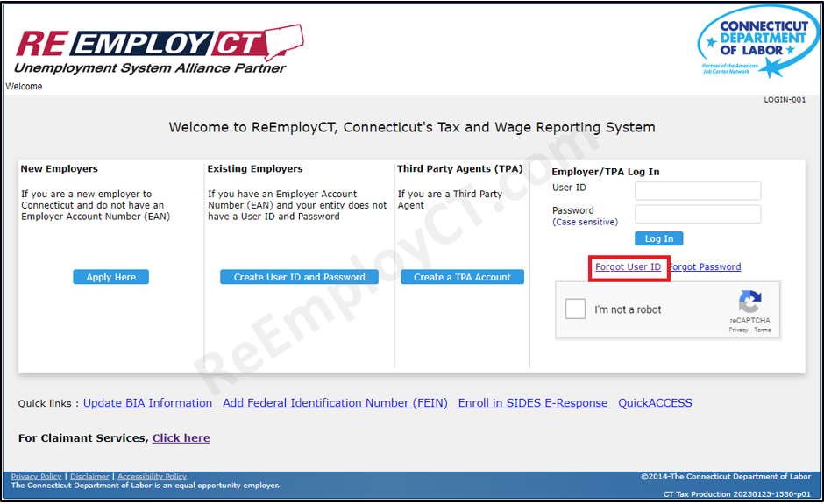Image resolution: width=824 pixels, height=504 pixels.
Task: View the Disclaimer footer link
Action: (x=89, y=477)
